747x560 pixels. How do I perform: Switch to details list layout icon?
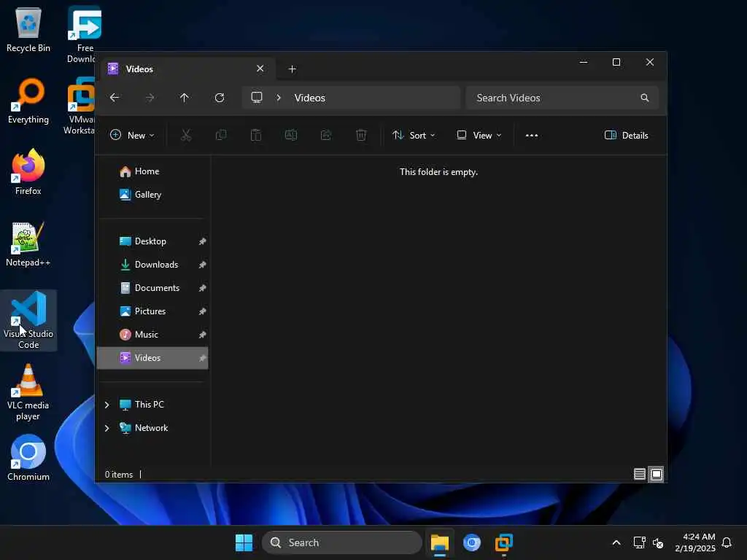coord(639,474)
